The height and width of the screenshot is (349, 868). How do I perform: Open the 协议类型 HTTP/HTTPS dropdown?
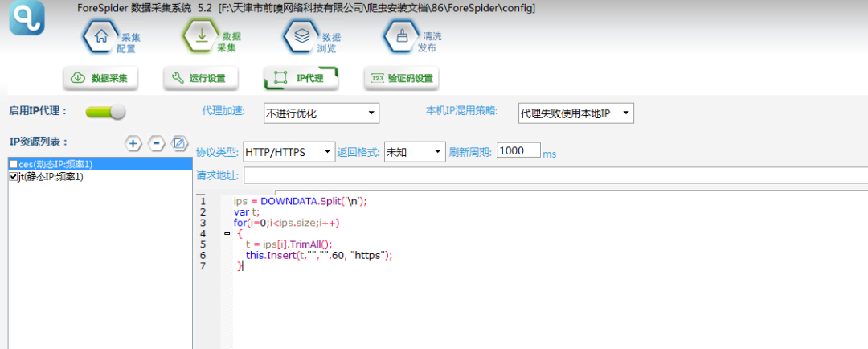point(289,152)
